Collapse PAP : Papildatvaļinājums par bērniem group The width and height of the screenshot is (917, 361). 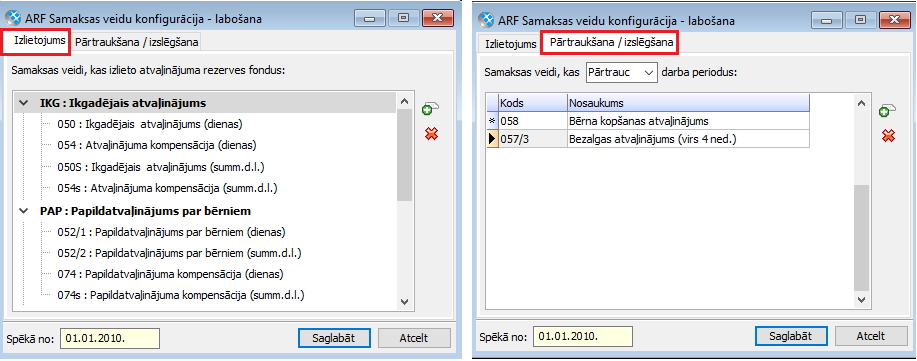23,210
